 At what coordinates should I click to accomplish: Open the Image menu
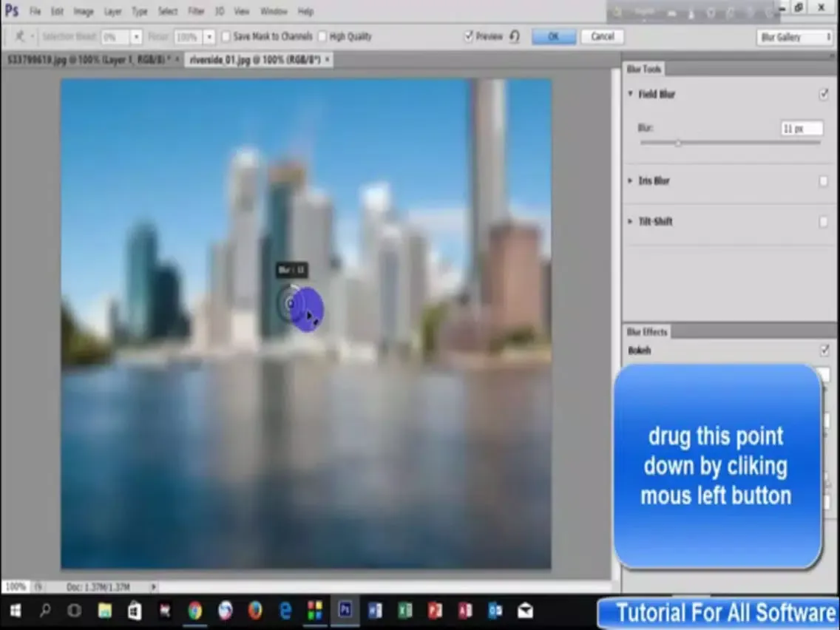[83, 11]
